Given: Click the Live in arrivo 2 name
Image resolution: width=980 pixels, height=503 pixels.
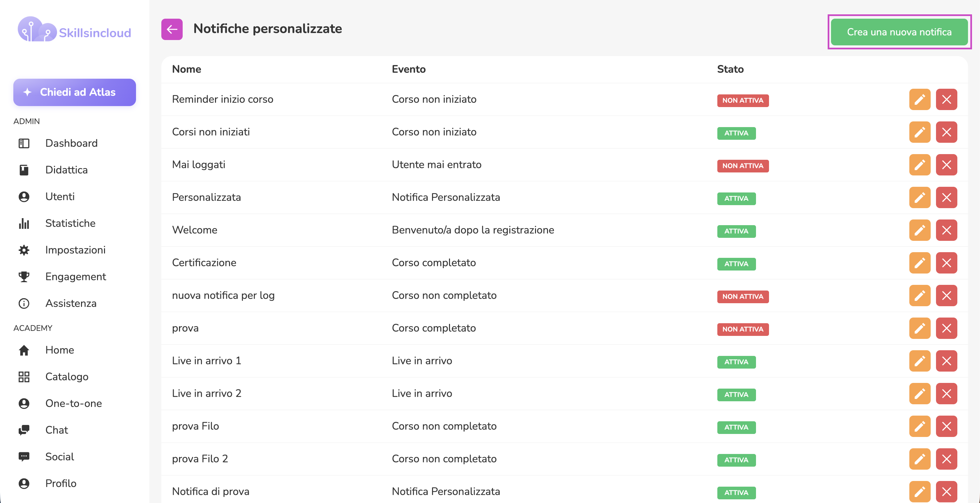Looking at the screenshot, I should 207,393.
